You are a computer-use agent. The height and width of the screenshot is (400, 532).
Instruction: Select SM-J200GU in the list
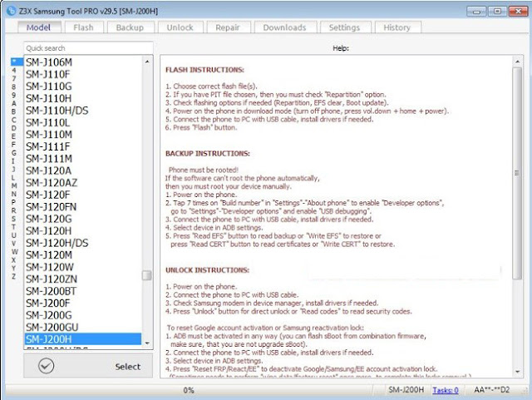coord(83,328)
